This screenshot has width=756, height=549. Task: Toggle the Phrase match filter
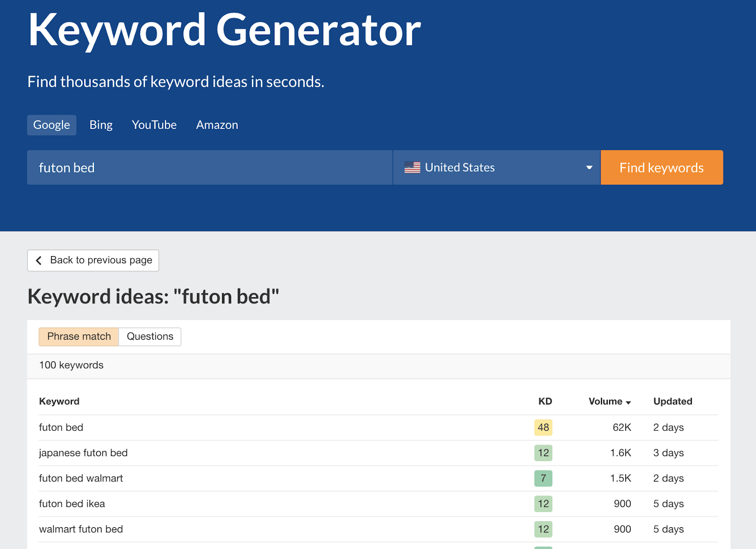tap(79, 337)
